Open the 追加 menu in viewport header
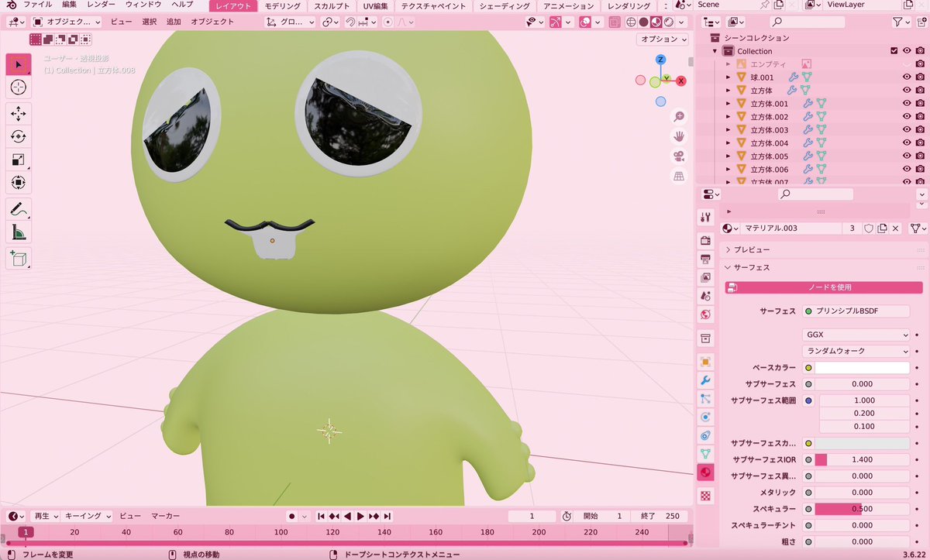Image resolution: width=930 pixels, height=560 pixels. (x=173, y=22)
